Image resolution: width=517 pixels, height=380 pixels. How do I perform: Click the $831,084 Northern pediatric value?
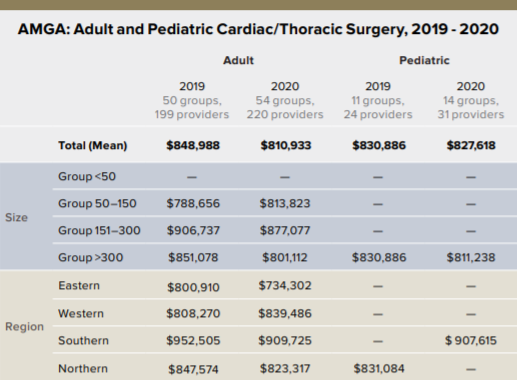click(379, 368)
